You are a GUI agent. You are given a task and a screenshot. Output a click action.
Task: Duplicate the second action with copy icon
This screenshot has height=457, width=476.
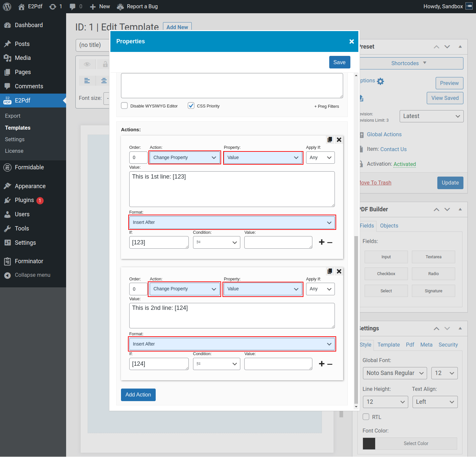coord(330,271)
